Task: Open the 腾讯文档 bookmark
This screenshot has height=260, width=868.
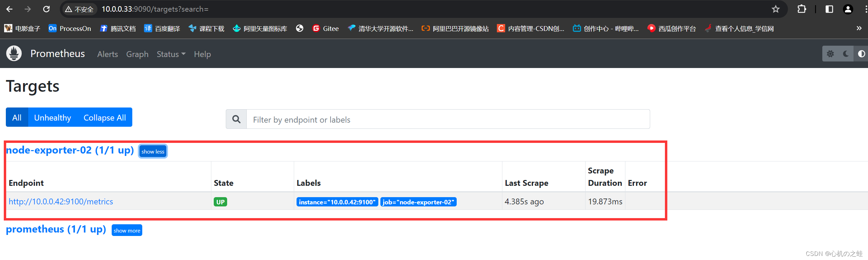Action: tap(118, 29)
